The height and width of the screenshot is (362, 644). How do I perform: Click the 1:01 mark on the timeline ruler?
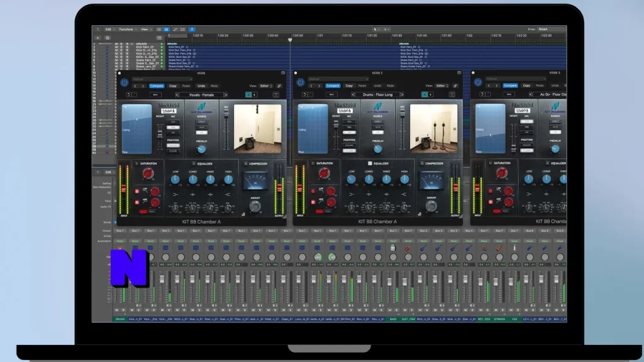click(x=320, y=36)
